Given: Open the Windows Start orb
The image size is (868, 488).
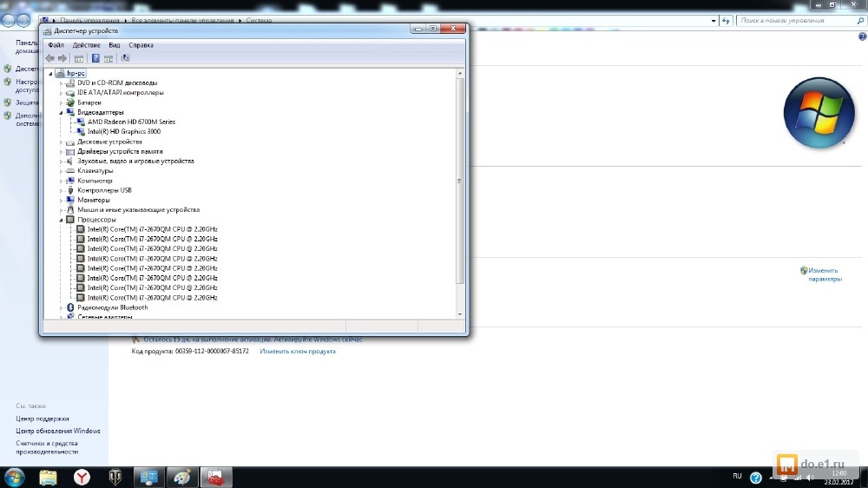Looking at the screenshot, I should [x=15, y=477].
